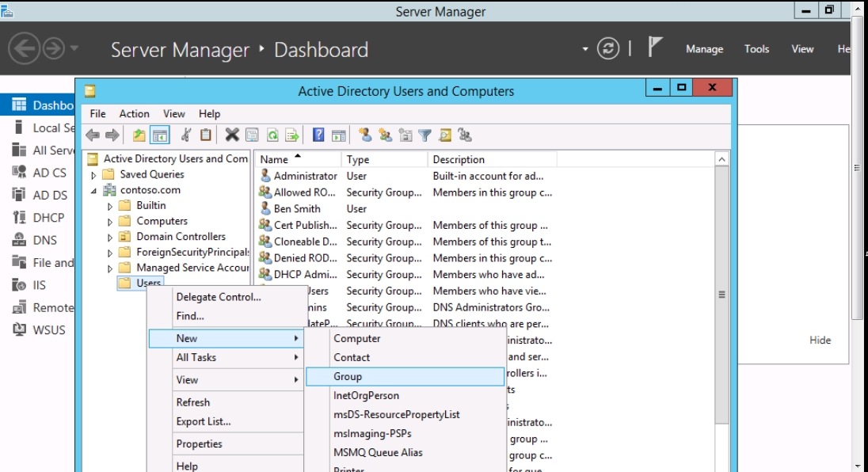This screenshot has height=472, width=868.
Task: Create a new organizational unit via toolbar icon
Action: tap(405, 135)
